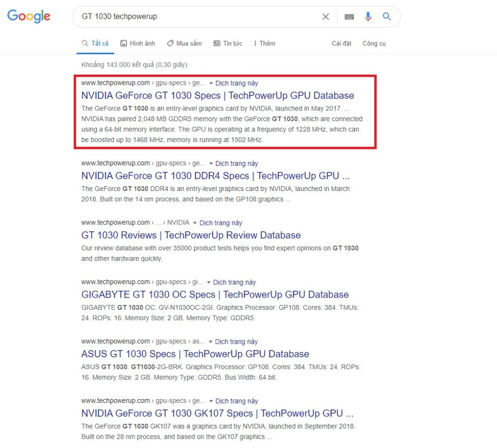Click snippet text 'launched in September 2018'
This screenshot has height=448, width=497.
[x=311, y=426]
